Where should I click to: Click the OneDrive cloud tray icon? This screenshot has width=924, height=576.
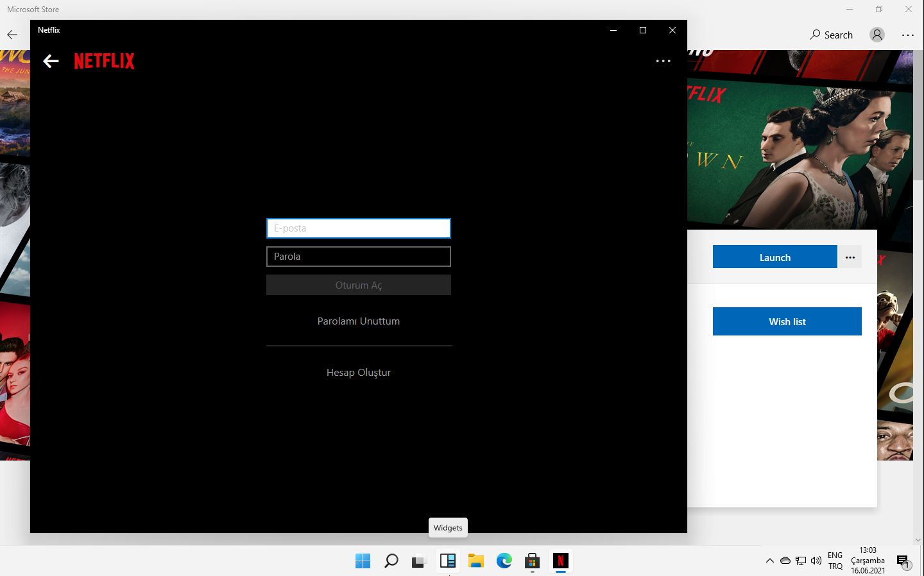pos(785,561)
